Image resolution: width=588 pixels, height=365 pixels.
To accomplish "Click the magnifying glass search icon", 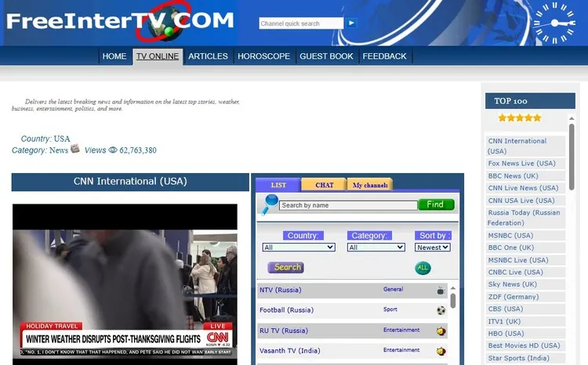I will (270, 204).
